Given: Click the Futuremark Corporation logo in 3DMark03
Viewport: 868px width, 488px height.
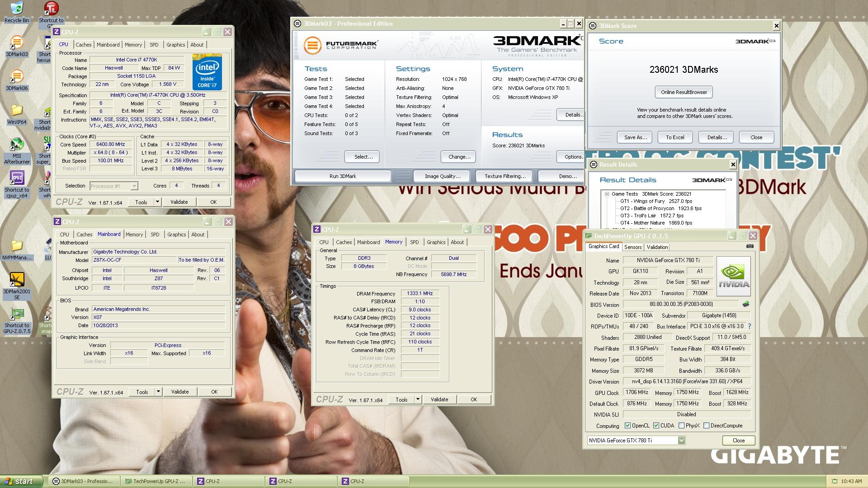Looking at the screenshot, I should click(x=340, y=45).
